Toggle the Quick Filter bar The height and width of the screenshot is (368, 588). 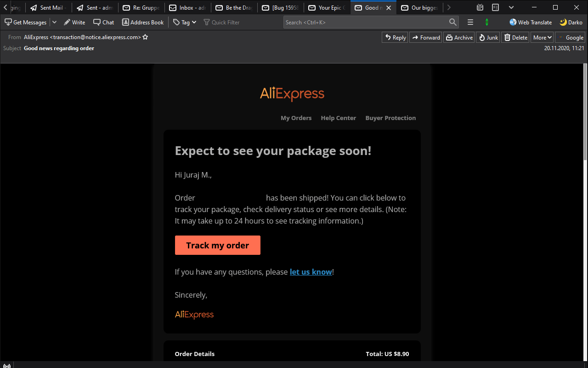click(221, 22)
